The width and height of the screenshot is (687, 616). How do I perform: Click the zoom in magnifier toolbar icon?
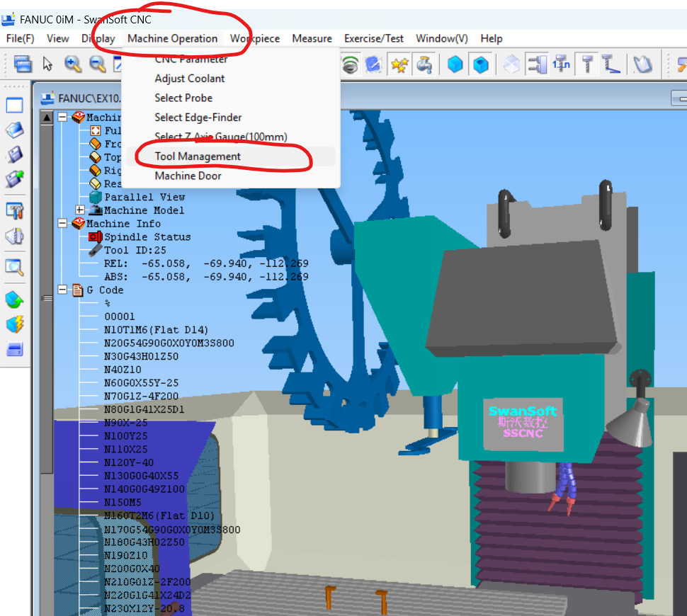point(73,64)
